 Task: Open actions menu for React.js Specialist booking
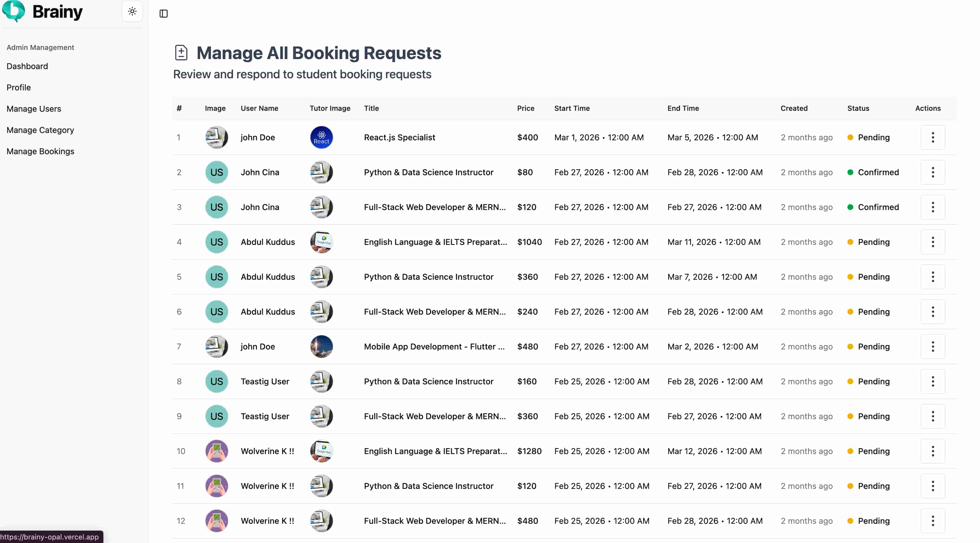932,137
